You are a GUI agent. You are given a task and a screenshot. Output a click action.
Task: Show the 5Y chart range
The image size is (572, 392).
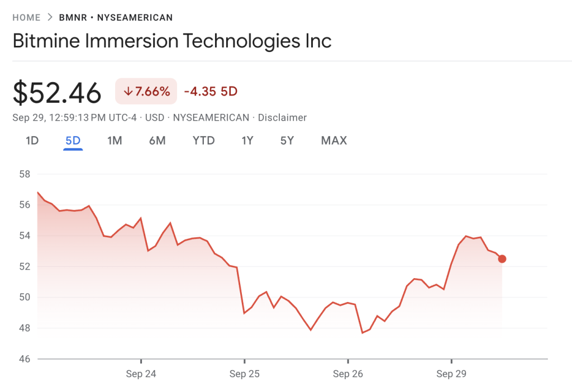(287, 141)
